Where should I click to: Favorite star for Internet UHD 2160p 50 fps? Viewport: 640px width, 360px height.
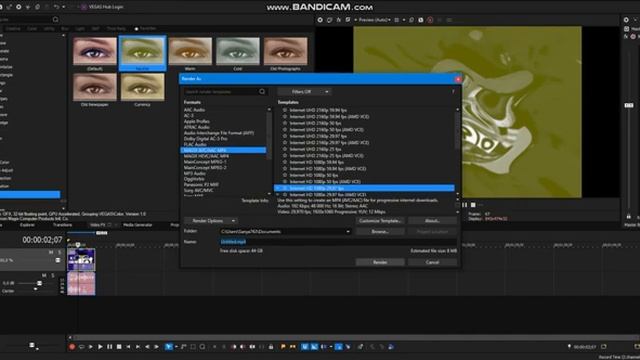[x=285, y=123]
